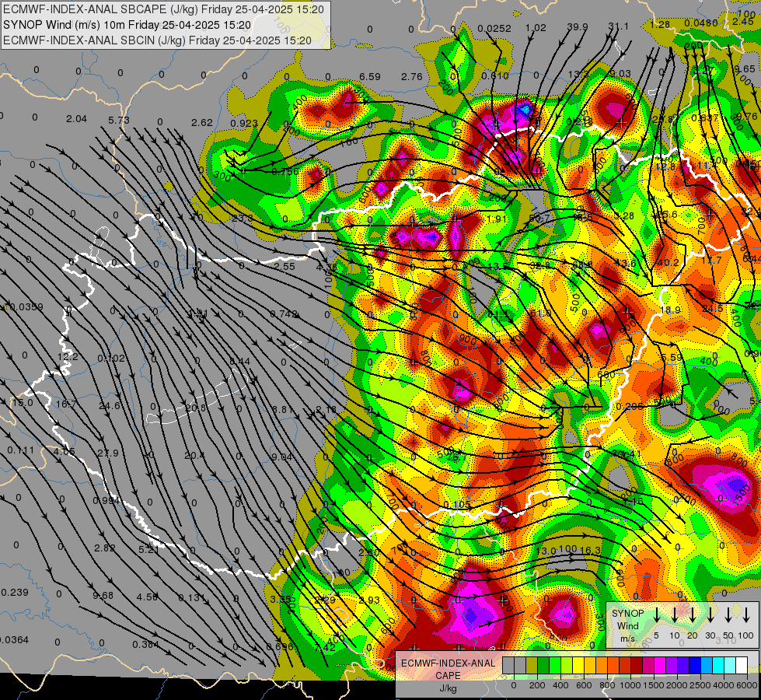
Task: Click the 7.42 value near bottom
Action: click(x=325, y=647)
